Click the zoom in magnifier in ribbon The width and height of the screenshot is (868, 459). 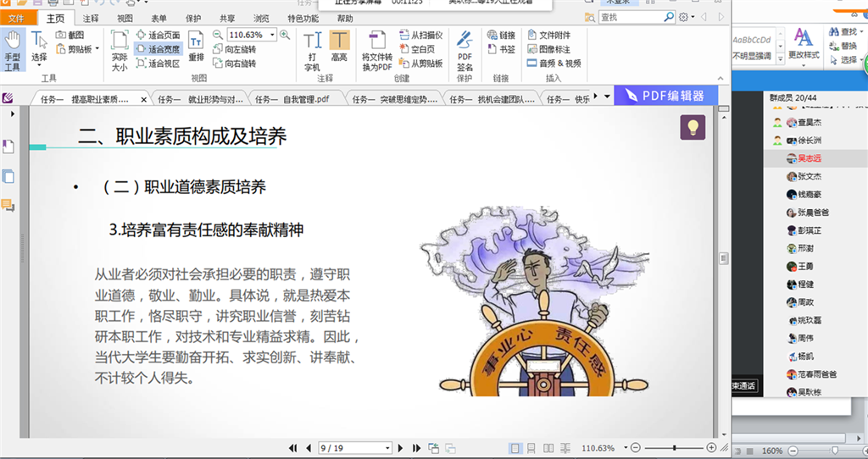click(x=285, y=35)
